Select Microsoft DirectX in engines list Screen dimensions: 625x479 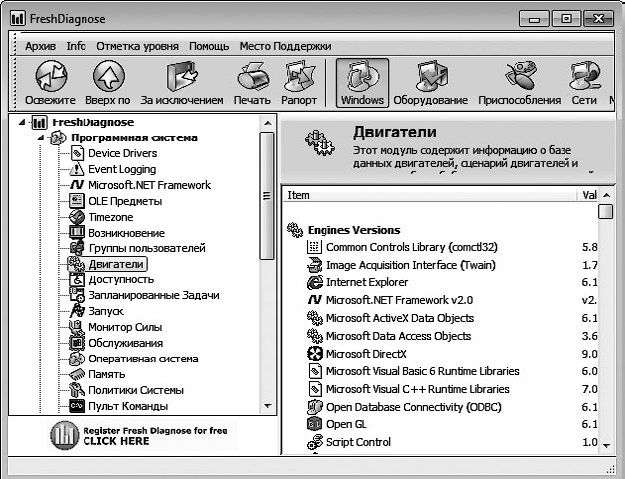point(366,354)
